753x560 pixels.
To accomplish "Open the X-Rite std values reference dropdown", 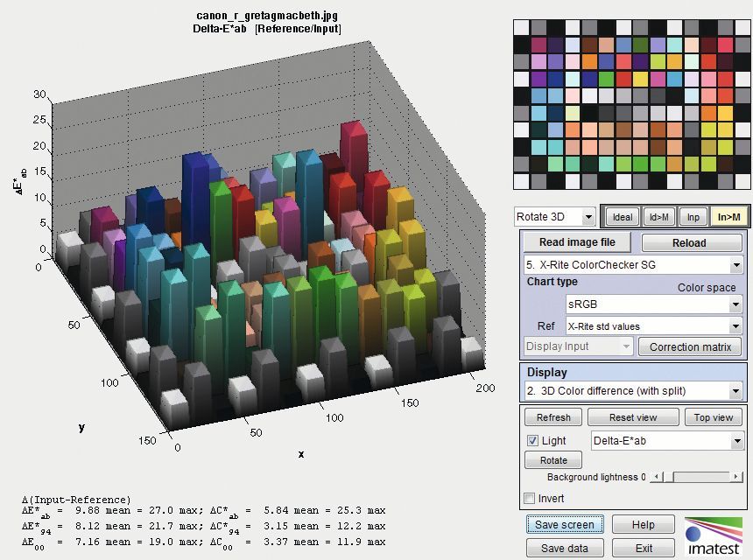I will (653, 326).
